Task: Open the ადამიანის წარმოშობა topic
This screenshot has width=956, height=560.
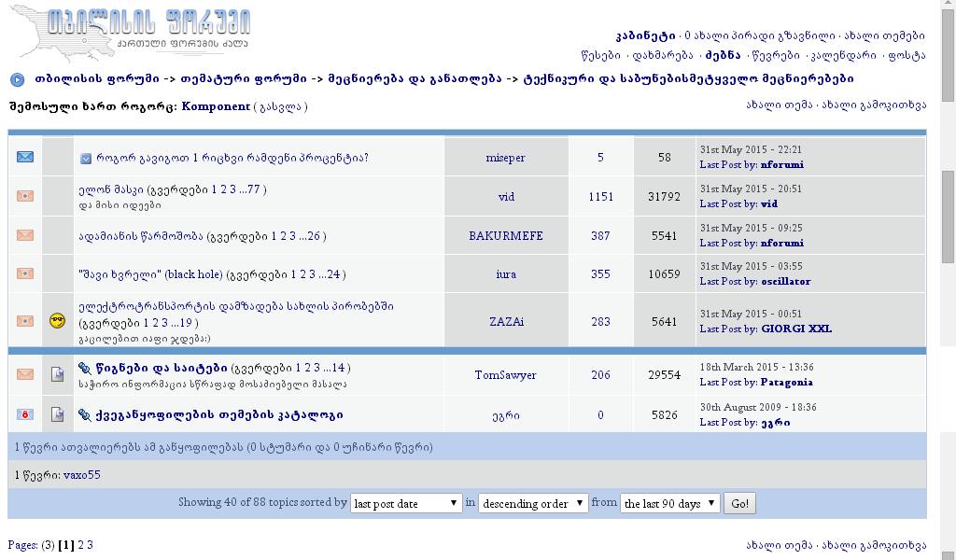Action: click(141, 236)
